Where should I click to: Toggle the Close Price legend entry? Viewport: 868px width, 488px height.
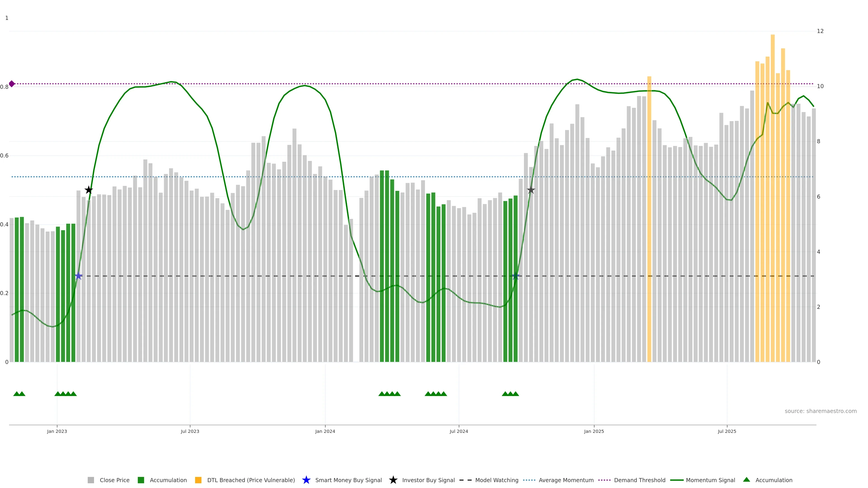114,480
